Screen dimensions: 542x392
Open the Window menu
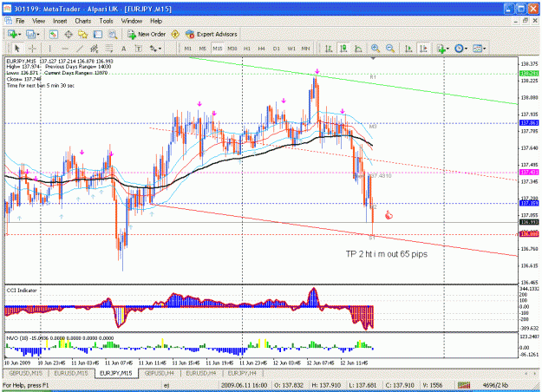pos(132,21)
